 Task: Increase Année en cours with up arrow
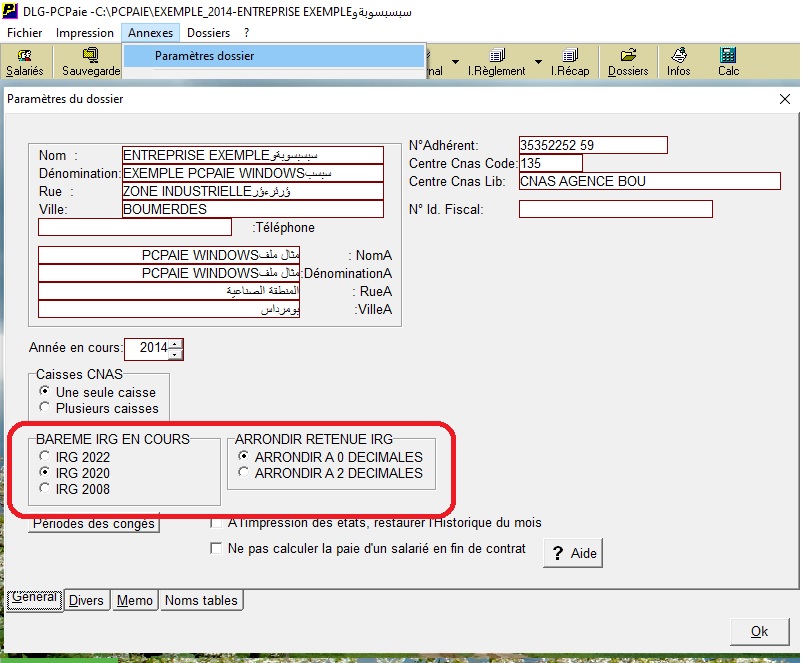(176, 344)
